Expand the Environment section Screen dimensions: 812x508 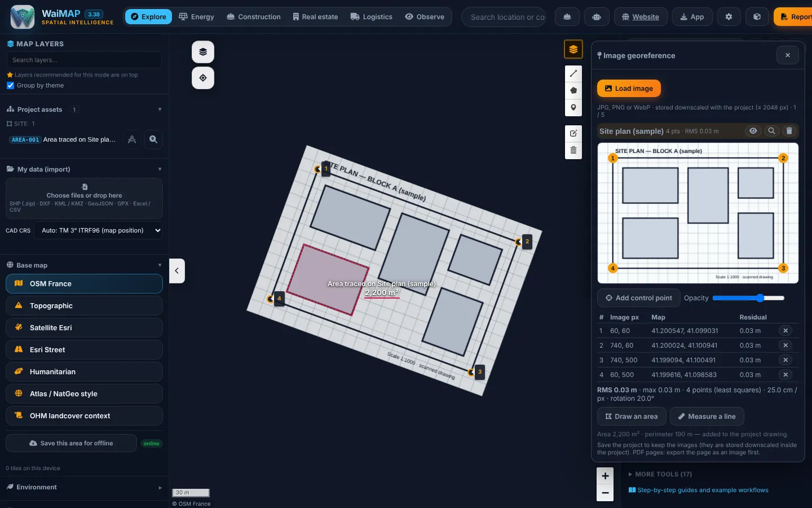point(84,487)
